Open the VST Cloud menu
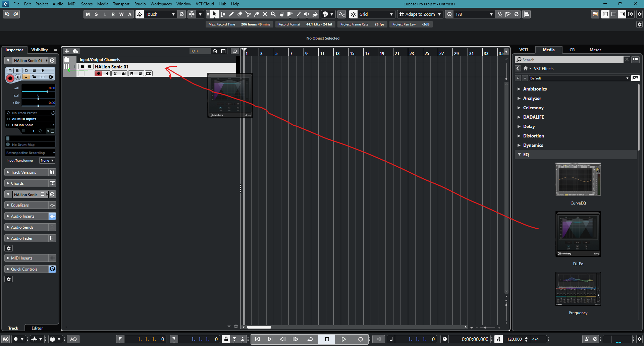This screenshot has height=346, width=644. [x=205, y=4]
